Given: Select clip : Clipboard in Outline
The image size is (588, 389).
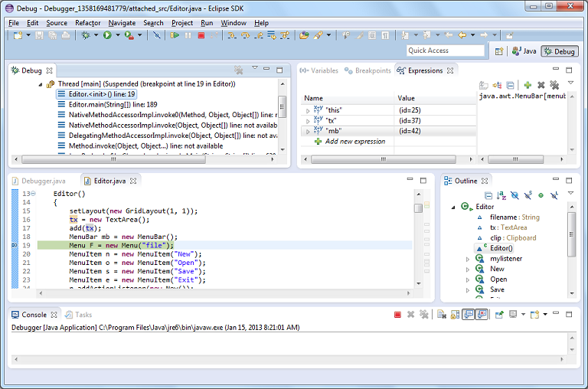Looking at the screenshot, I should click(x=513, y=238).
